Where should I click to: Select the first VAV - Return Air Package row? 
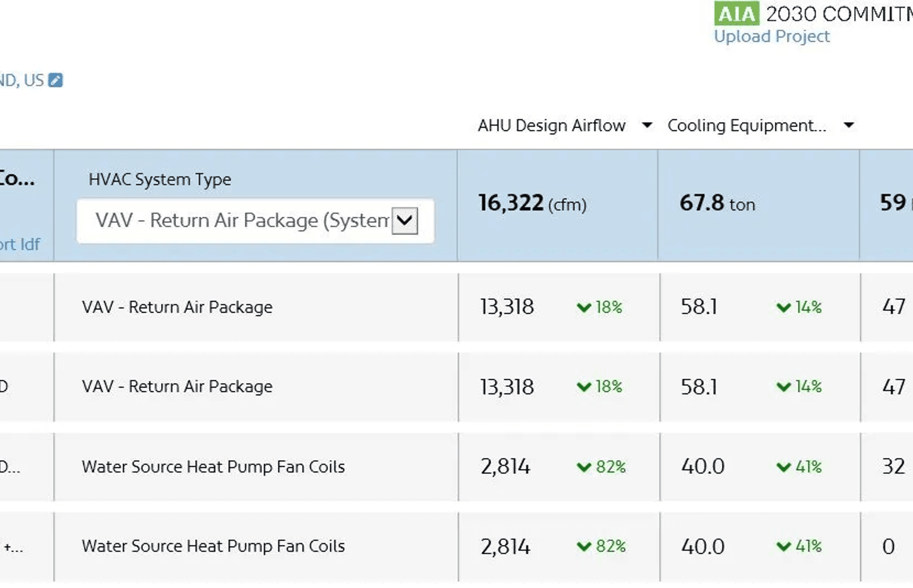[x=177, y=307]
